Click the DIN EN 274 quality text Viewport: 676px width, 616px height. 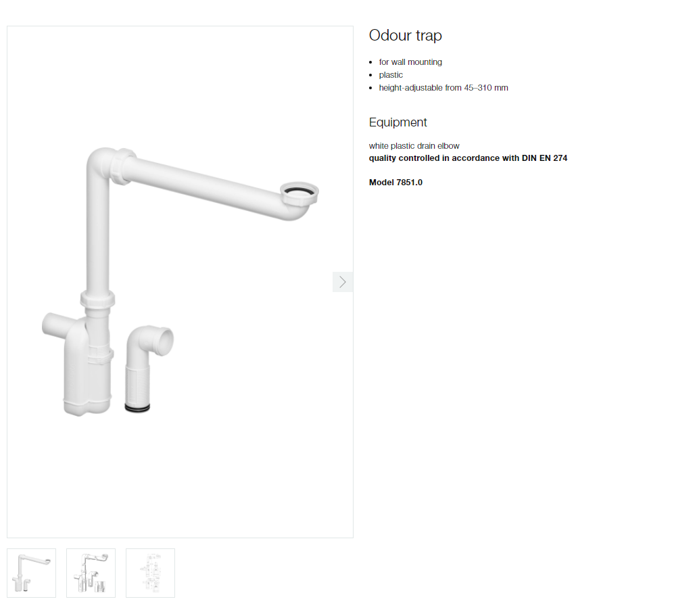point(468,158)
